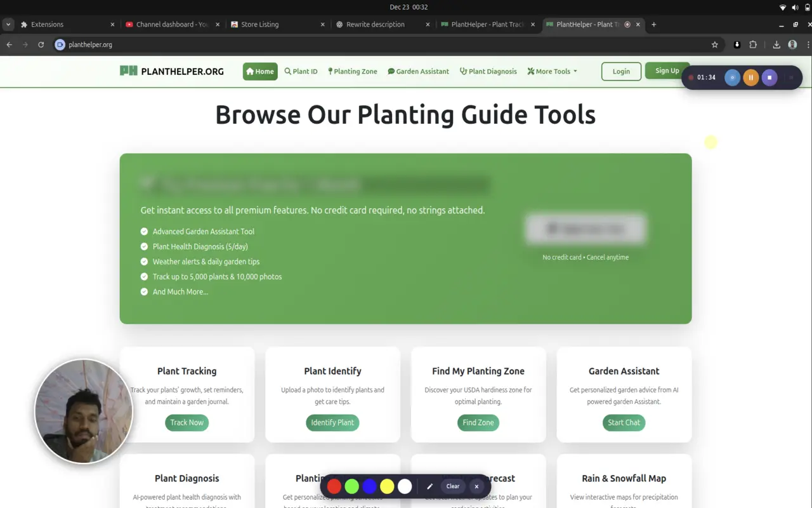Open Planting Zone in navigation

(352, 71)
